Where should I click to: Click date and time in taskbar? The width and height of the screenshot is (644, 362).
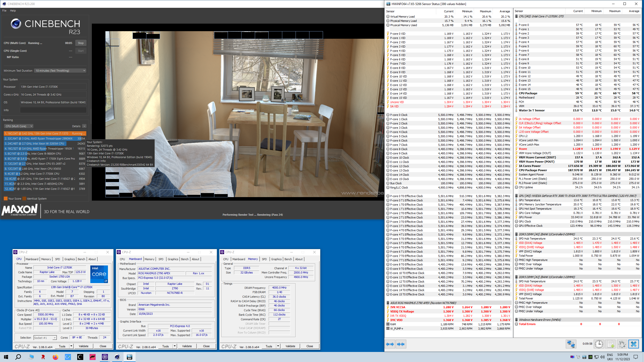[622, 357]
